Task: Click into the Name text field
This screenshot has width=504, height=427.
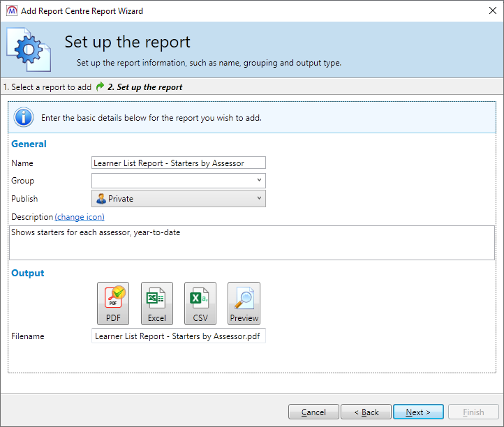Action: tap(178, 163)
